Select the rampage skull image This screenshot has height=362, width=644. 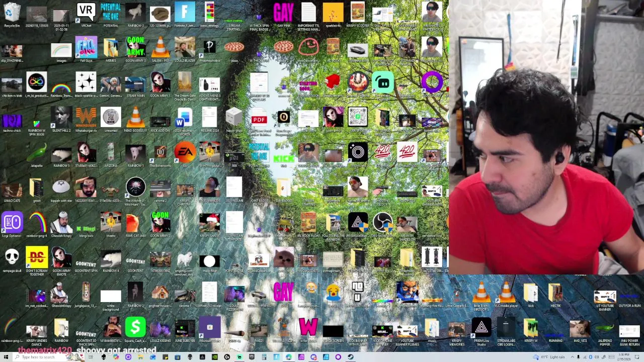pos(12,259)
